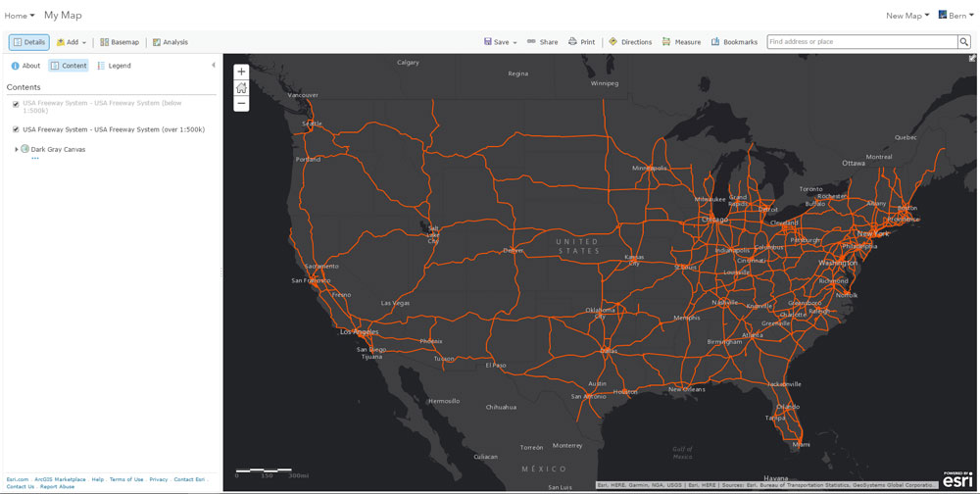Zoom in on the map
The image size is (980, 494).
tap(241, 72)
